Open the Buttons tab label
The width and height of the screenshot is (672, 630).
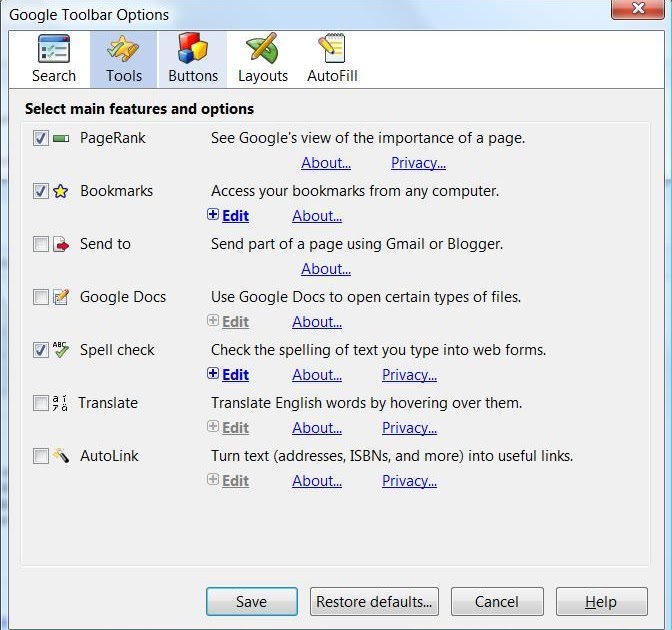click(x=193, y=76)
